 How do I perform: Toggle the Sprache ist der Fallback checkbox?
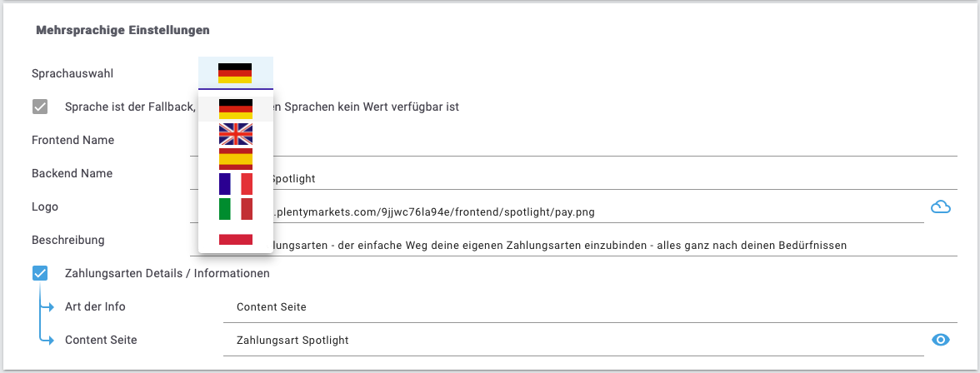coord(40,107)
